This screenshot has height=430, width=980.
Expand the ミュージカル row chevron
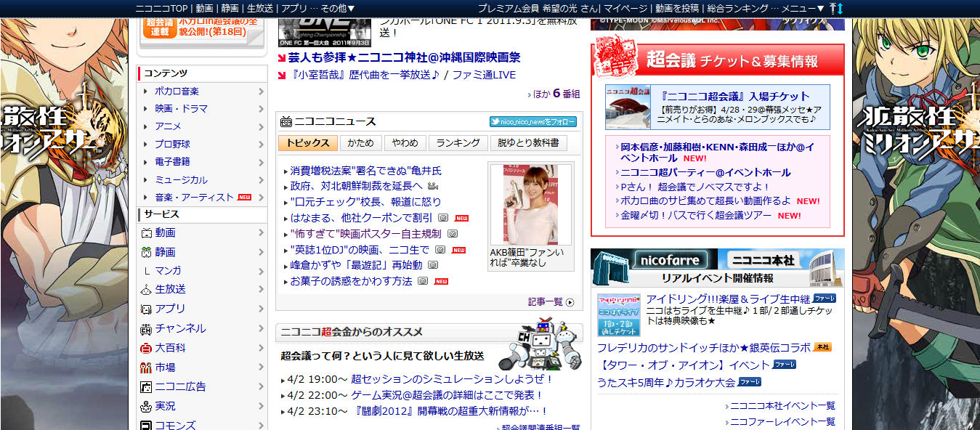pyautogui.click(x=261, y=180)
